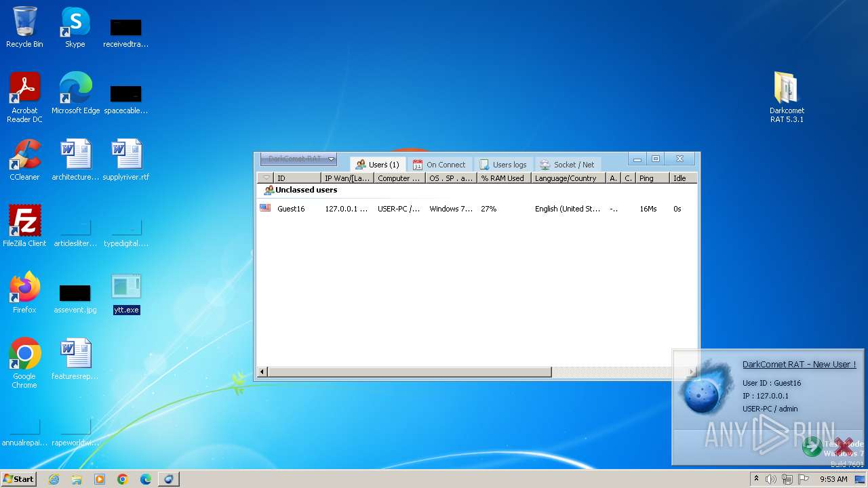
Task: Open the column selector arrow left of ID
Action: [x=266, y=178]
